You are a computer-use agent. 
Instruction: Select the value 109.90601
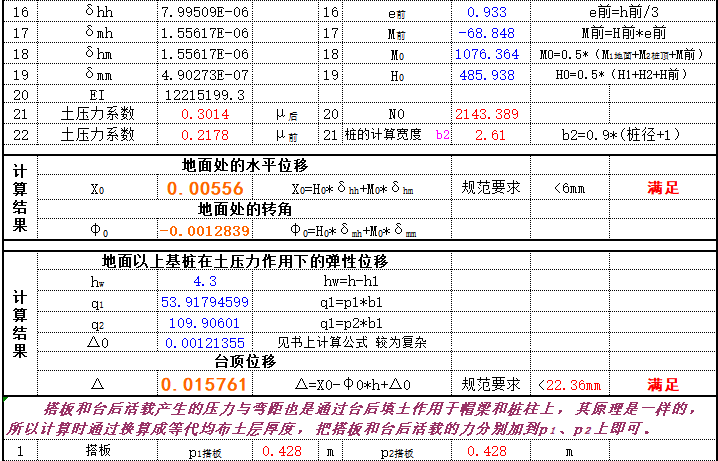click(205, 323)
